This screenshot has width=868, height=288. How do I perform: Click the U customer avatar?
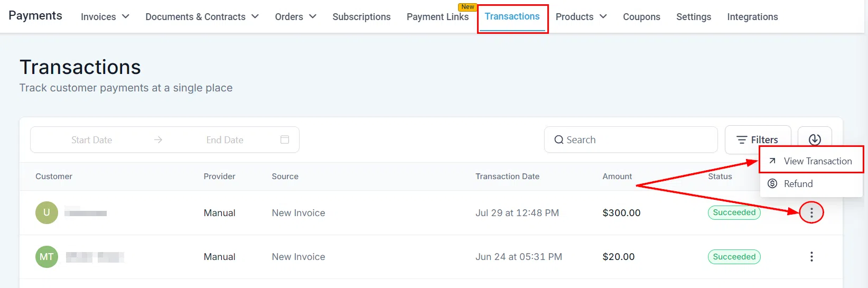[46, 212]
